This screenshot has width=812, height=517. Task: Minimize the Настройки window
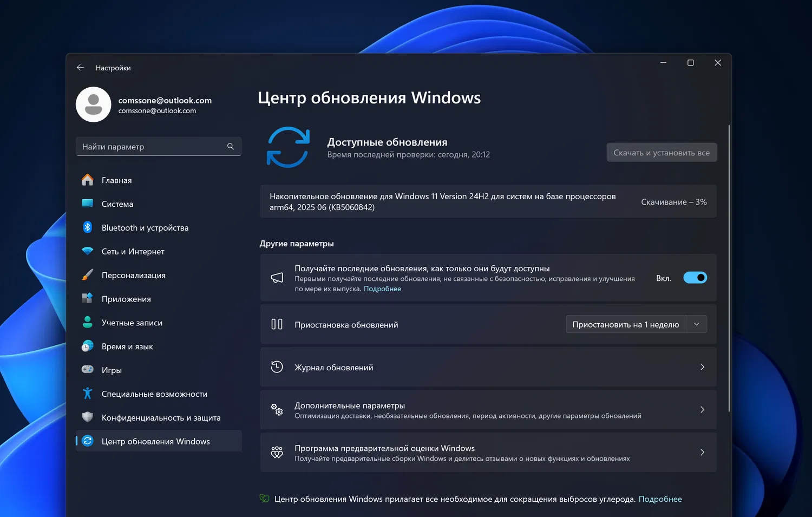click(x=663, y=63)
